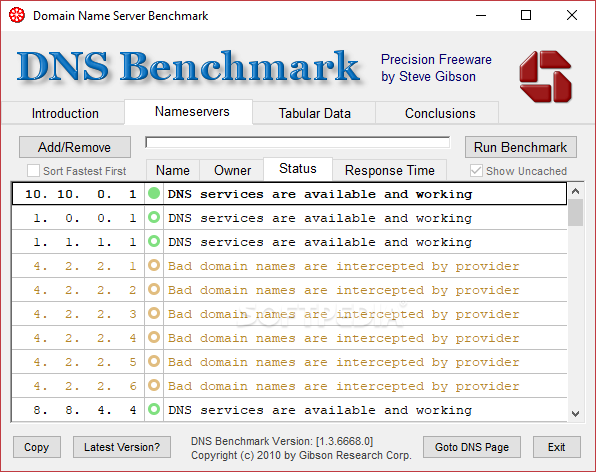
Task: Click orange status ring for 4.2.2.4
Action: click(x=154, y=337)
